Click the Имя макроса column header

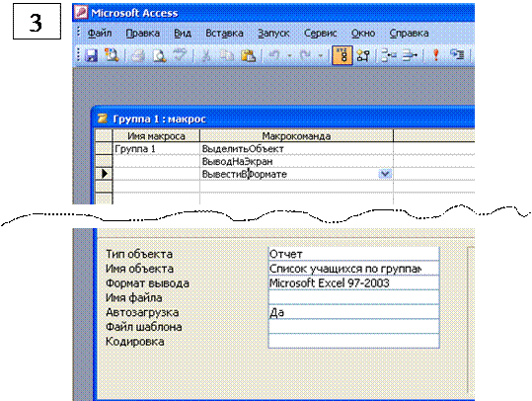[x=156, y=136]
